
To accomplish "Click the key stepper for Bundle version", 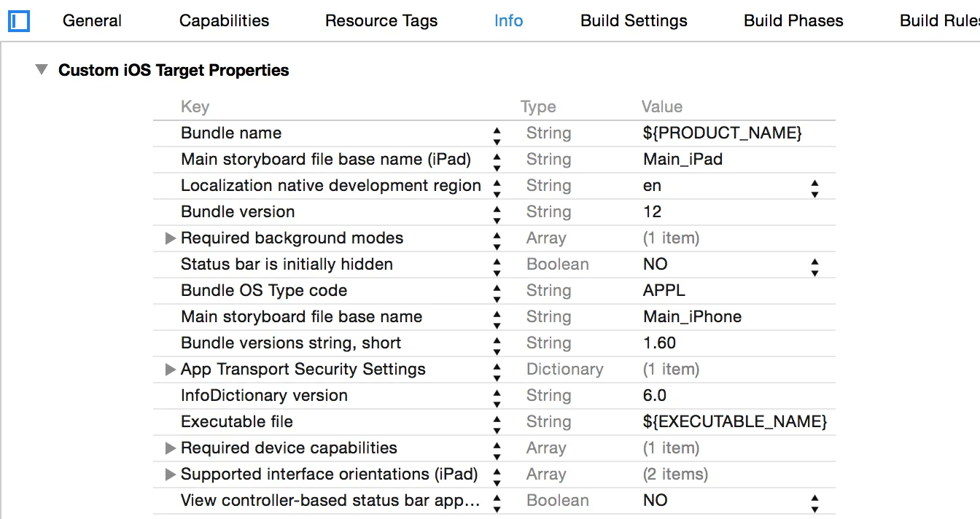I will [497, 212].
